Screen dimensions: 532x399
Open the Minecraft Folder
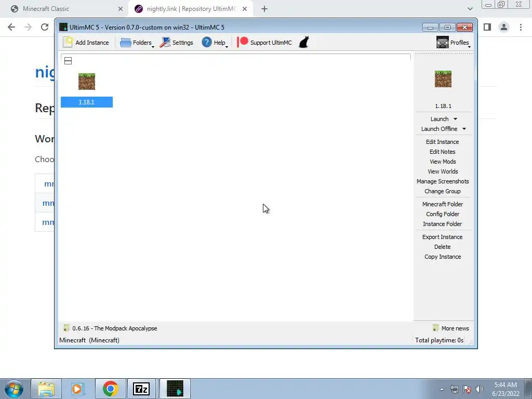(x=443, y=204)
